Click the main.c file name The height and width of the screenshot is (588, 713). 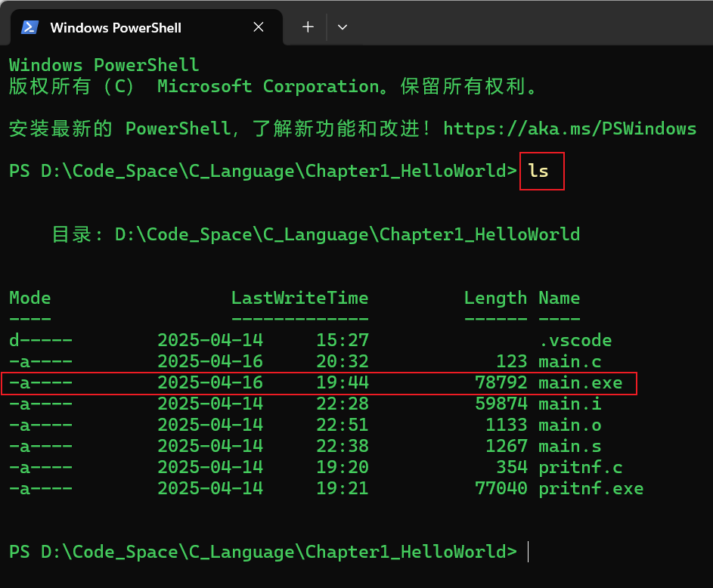(570, 362)
